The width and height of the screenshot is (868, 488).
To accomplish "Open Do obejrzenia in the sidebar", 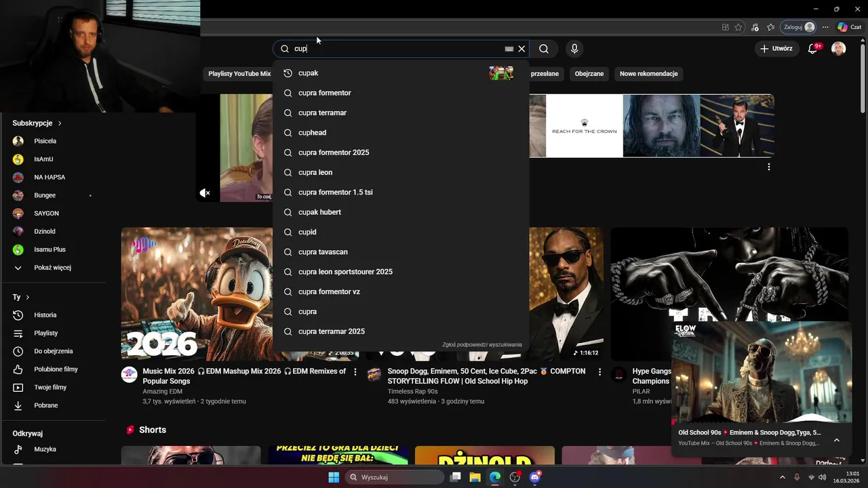I will pos(53,351).
